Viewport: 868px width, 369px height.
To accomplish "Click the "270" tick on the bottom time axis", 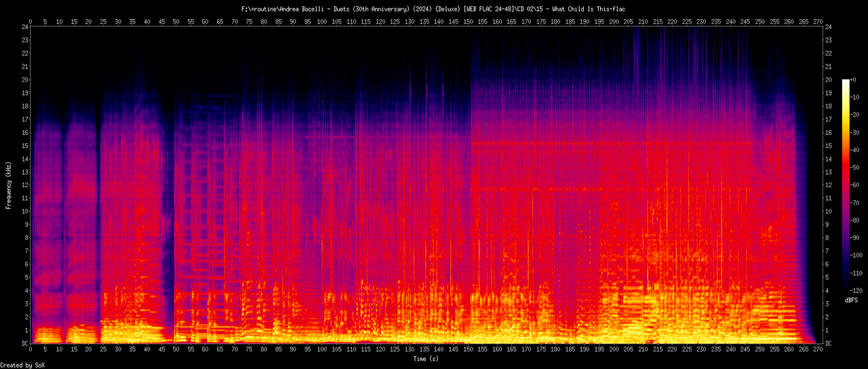I will [819, 351].
